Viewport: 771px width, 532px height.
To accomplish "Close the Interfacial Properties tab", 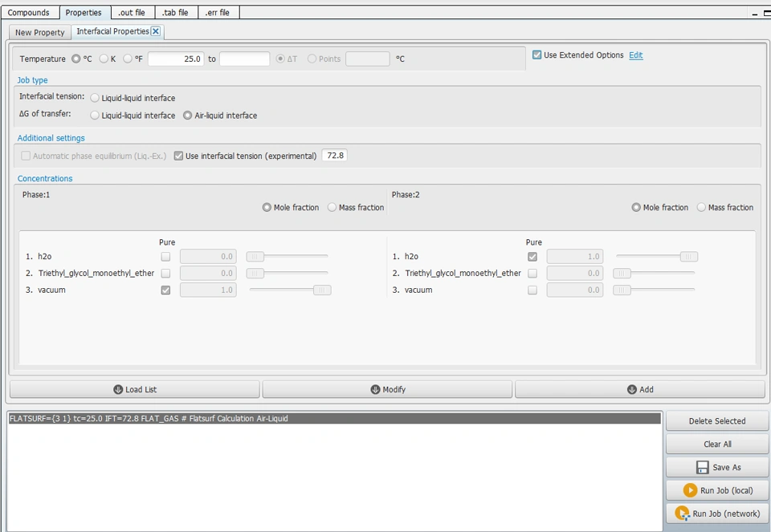I will pyautogui.click(x=155, y=31).
